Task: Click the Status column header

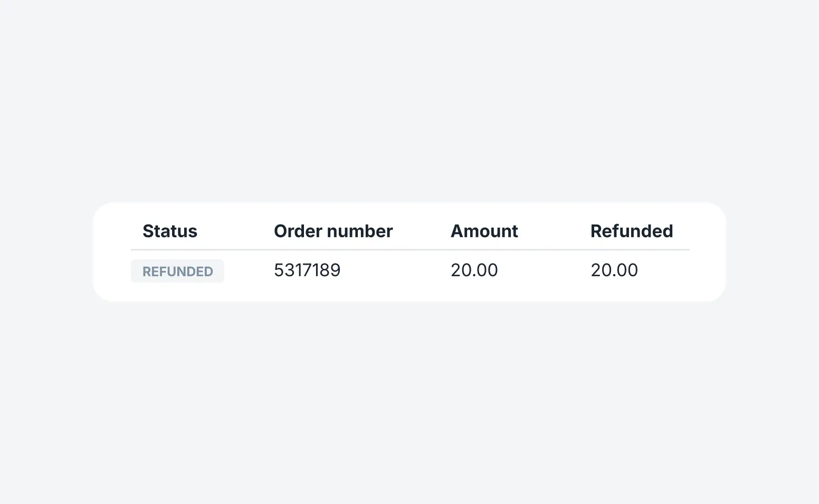Action: tap(170, 231)
